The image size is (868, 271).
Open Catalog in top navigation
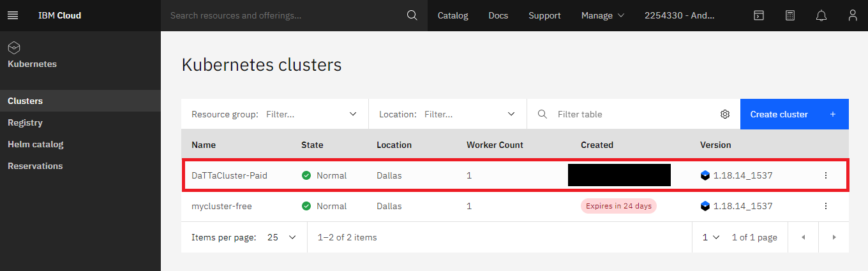[x=453, y=15]
